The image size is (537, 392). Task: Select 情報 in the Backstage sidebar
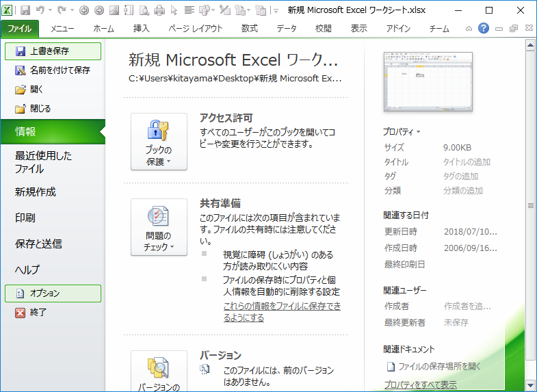[53, 131]
